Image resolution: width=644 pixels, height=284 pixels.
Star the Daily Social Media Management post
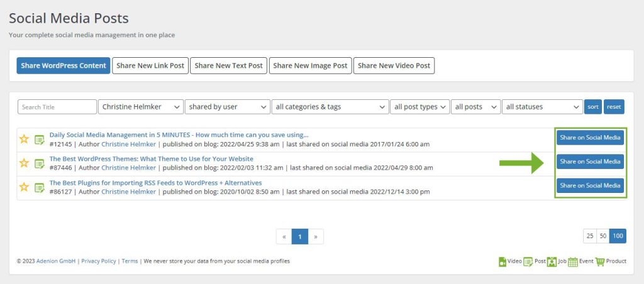pos(25,139)
